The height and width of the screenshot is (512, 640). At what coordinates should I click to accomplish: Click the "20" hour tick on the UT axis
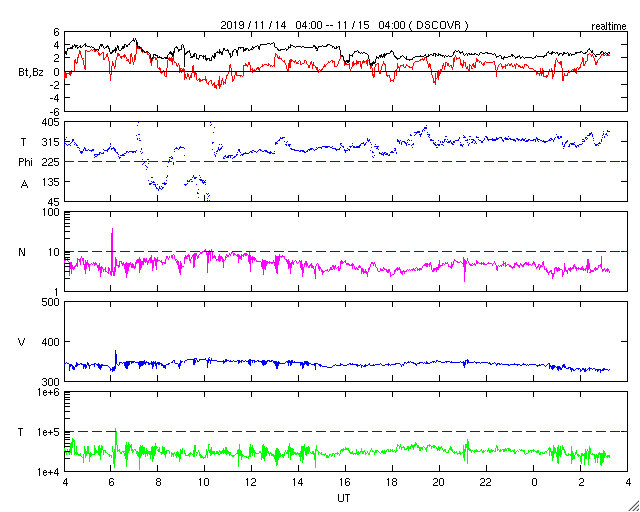439,484
